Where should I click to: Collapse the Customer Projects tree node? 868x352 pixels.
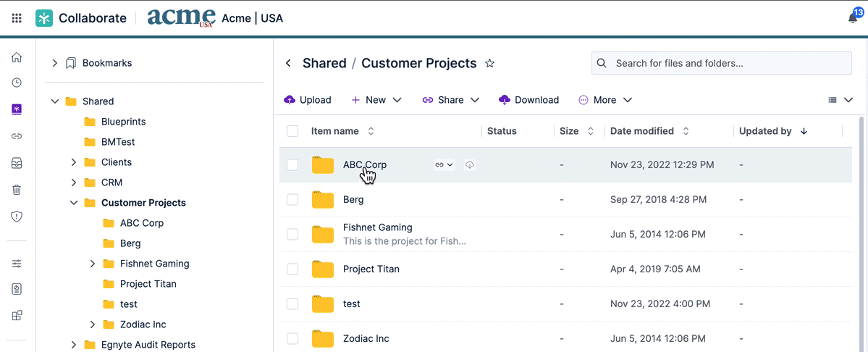pyautogui.click(x=74, y=203)
